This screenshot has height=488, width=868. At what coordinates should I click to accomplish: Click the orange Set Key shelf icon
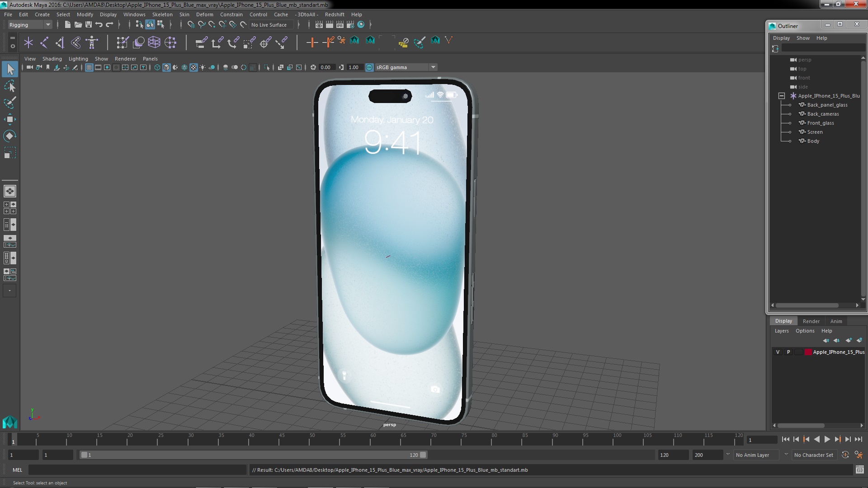(x=312, y=42)
